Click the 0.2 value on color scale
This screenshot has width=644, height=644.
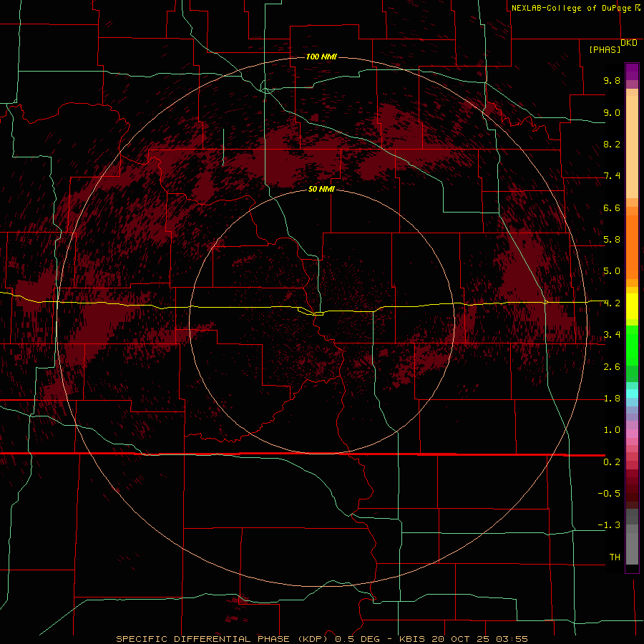click(x=612, y=462)
